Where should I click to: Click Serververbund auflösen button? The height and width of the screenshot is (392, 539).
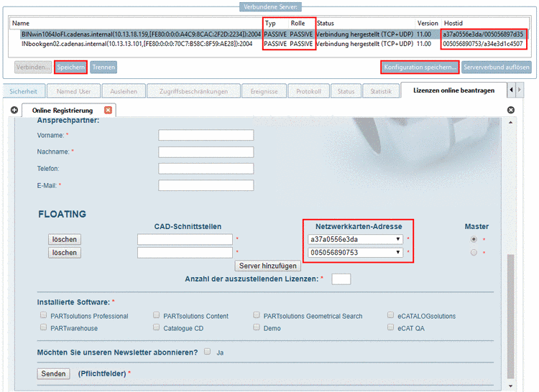point(497,67)
